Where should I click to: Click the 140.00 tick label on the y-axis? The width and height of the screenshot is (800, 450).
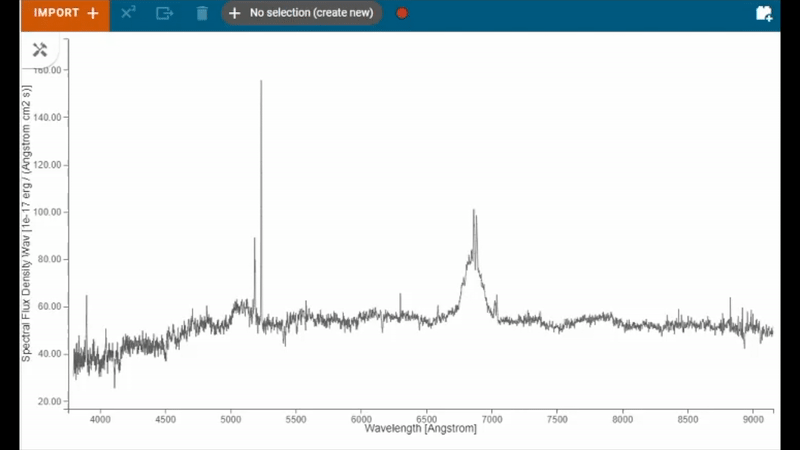click(x=47, y=117)
